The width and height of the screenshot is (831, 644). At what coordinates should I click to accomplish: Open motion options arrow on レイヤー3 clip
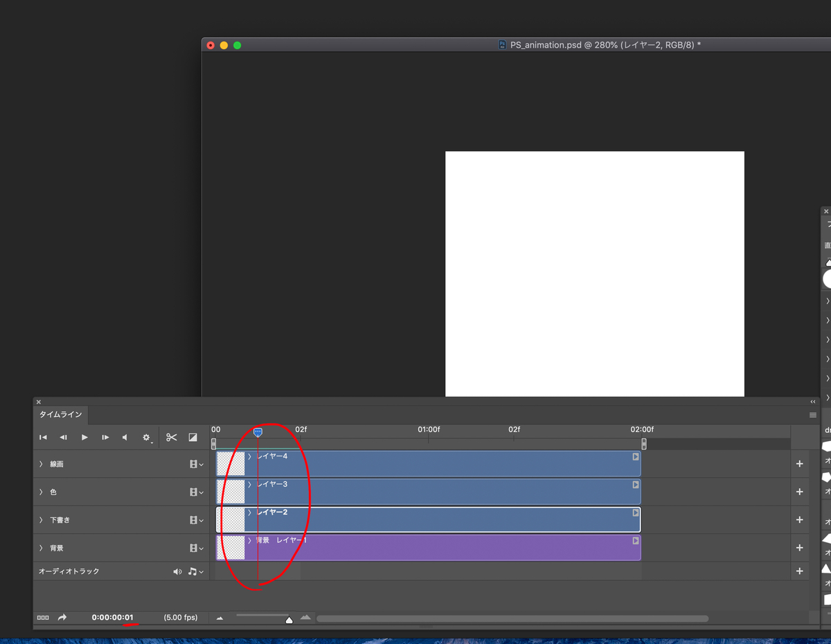point(635,485)
